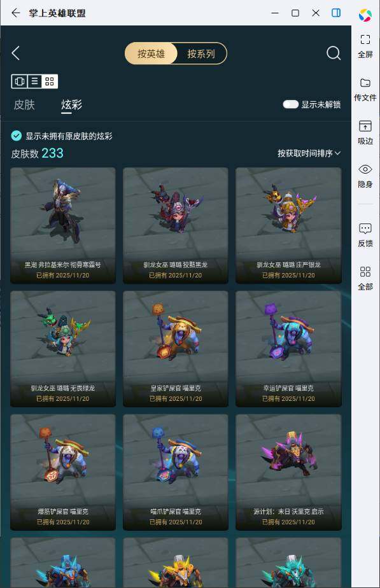Viewport: 380px width, 588px height.
Task: Click the 全屏 fullscreen icon
Action: (x=365, y=39)
